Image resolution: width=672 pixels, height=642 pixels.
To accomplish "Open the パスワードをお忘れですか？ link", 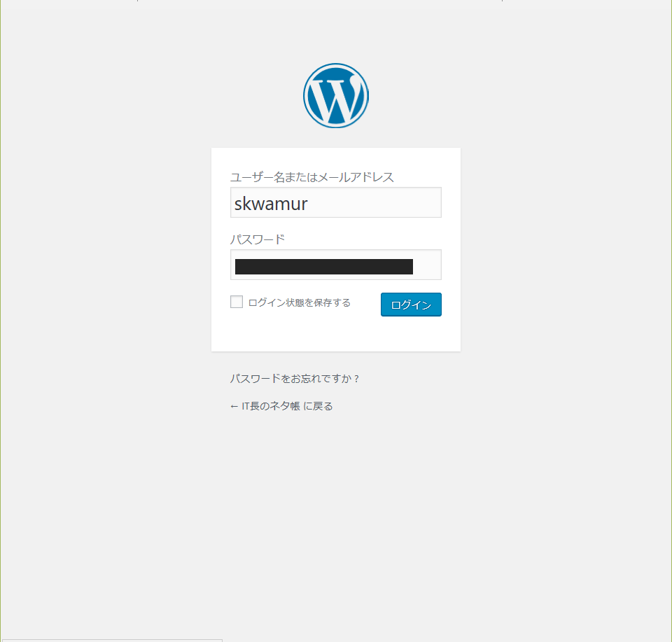I will [x=295, y=379].
